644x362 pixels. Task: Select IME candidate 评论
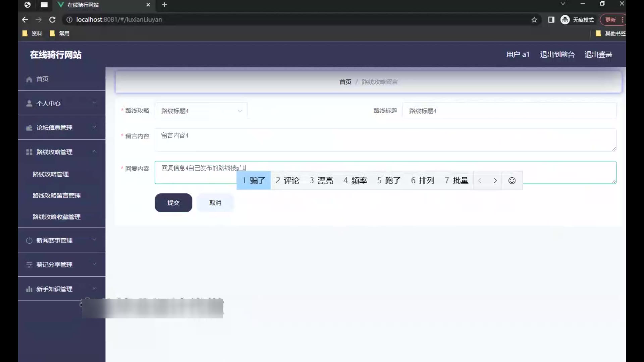coord(287,181)
